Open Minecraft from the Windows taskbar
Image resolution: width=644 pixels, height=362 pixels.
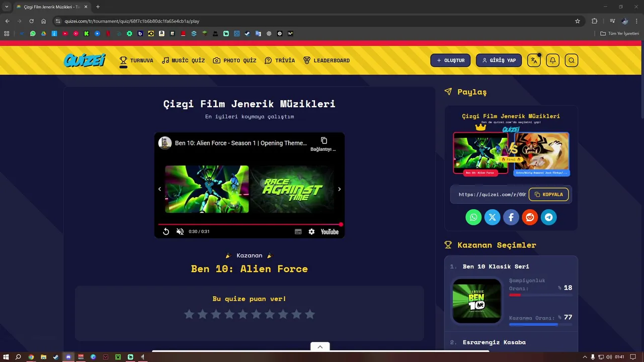pyautogui.click(x=118, y=357)
